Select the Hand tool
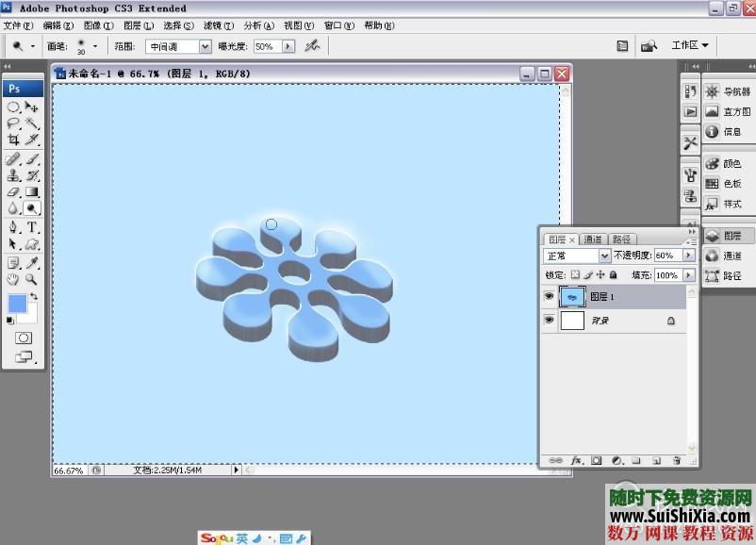Viewport: 756px width, 545px height. click(14, 279)
